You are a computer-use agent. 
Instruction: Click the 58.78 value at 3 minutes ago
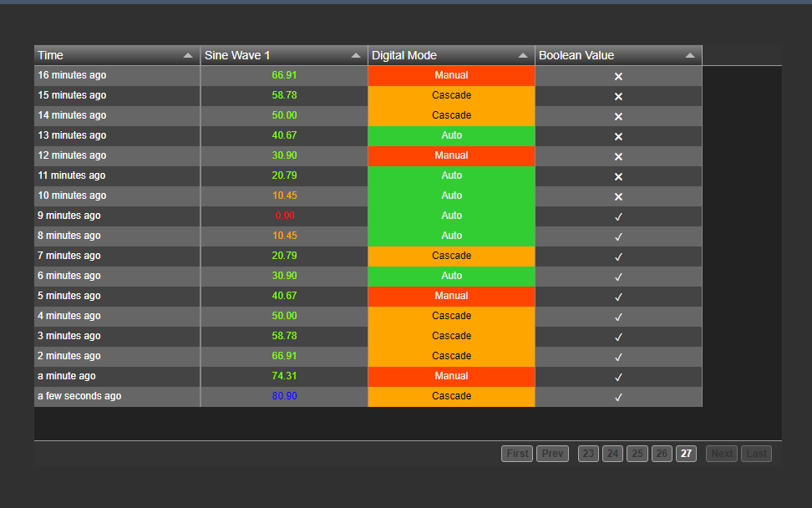click(x=285, y=337)
